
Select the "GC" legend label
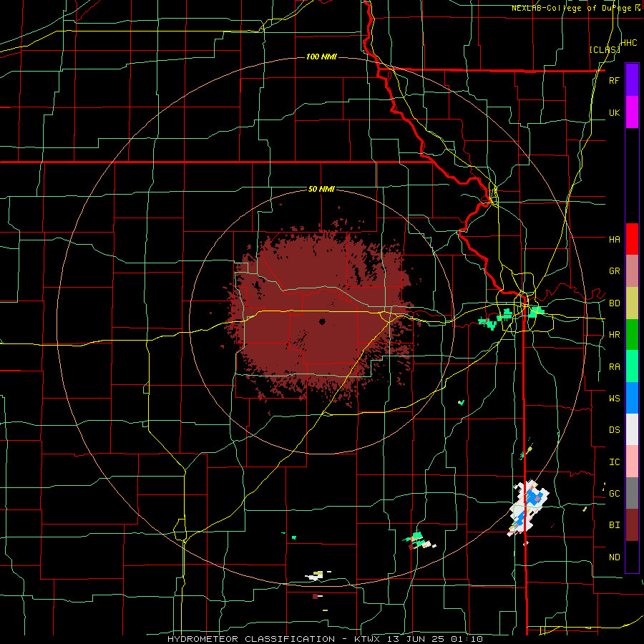(x=614, y=494)
